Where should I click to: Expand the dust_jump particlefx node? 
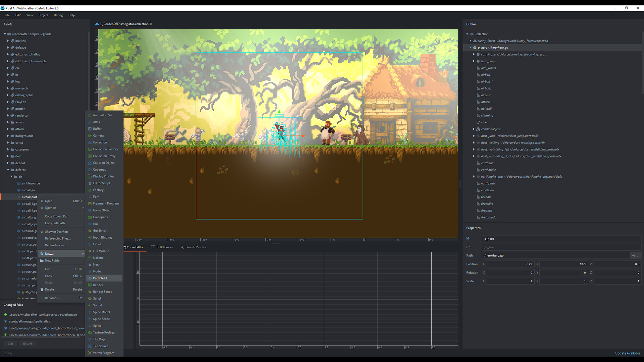tap(473, 136)
